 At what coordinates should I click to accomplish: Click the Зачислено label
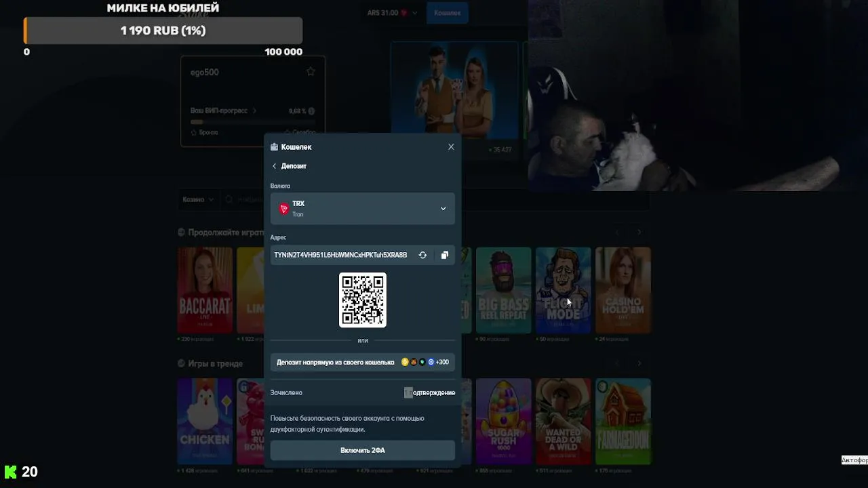coord(286,392)
